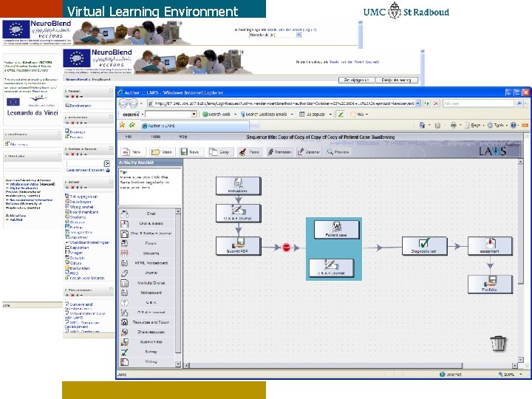This screenshot has width=532, height=399.
Task: Click the IE Home icon
Action: pyautogui.click(x=422, y=125)
